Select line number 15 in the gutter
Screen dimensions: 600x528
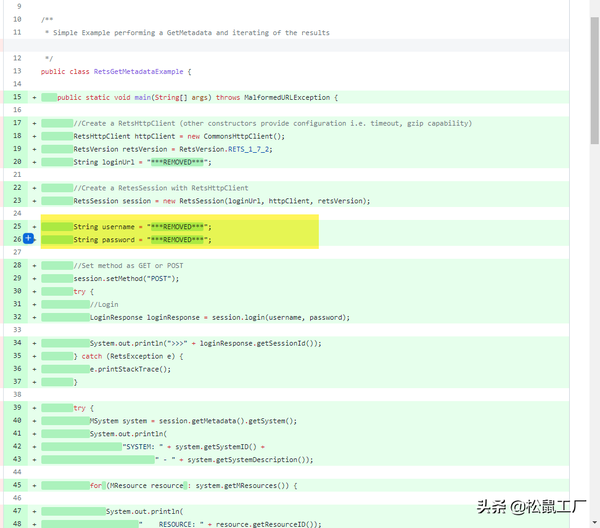pyautogui.click(x=17, y=97)
